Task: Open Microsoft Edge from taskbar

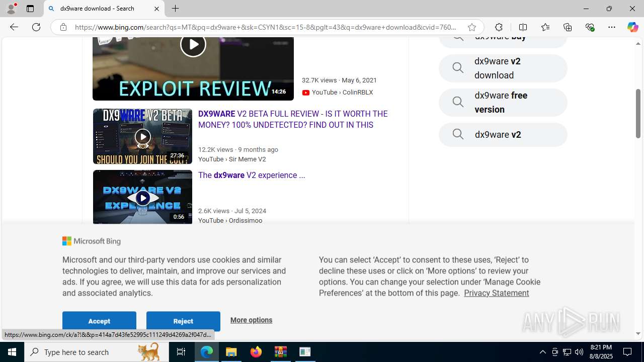Action: pos(207,352)
